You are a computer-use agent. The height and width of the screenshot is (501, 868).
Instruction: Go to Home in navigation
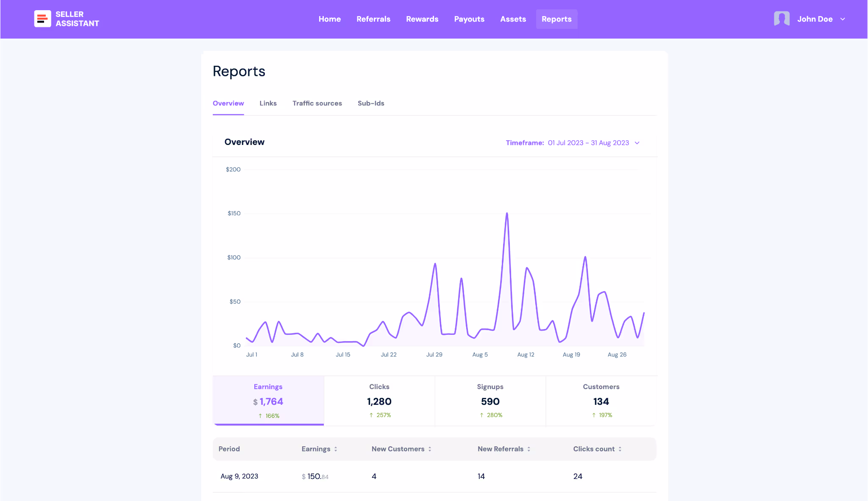(x=329, y=19)
